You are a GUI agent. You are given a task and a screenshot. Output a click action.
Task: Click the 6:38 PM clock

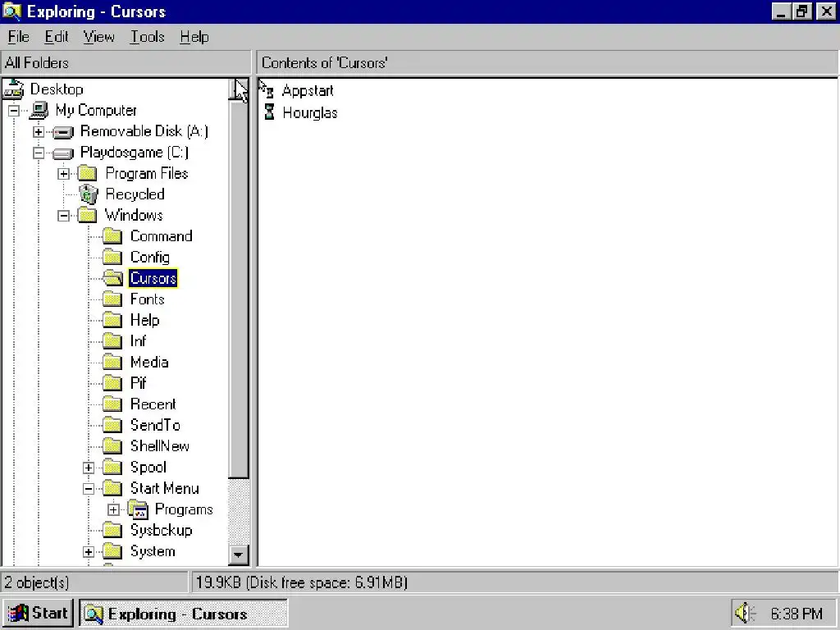796,614
